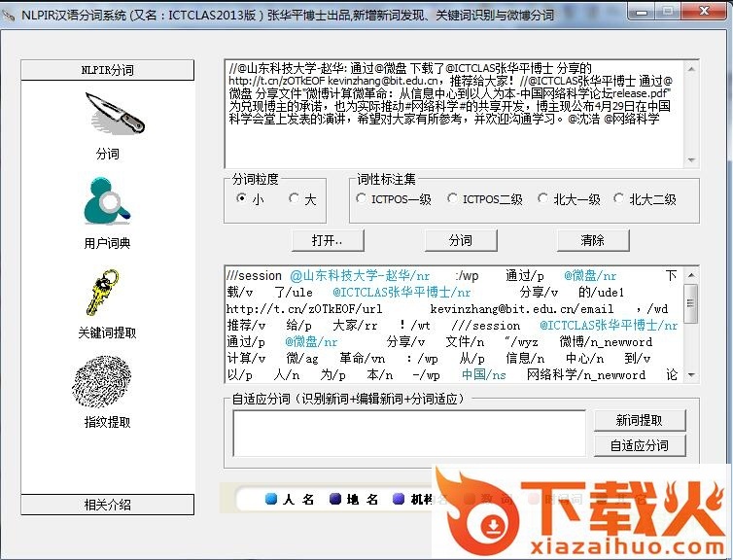The height and width of the screenshot is (560, 733).
Task: Select the 小 granularity radio button
Action: tap(241, 198)
